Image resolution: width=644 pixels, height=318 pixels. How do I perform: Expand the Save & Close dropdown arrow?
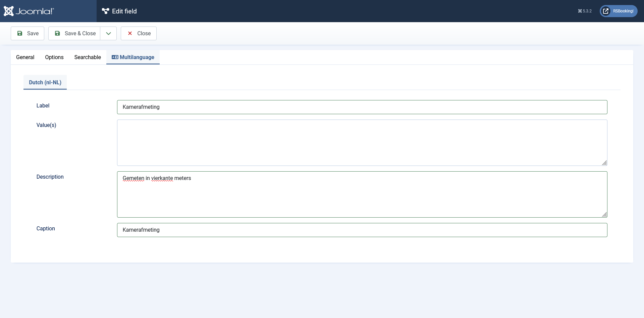108,33
